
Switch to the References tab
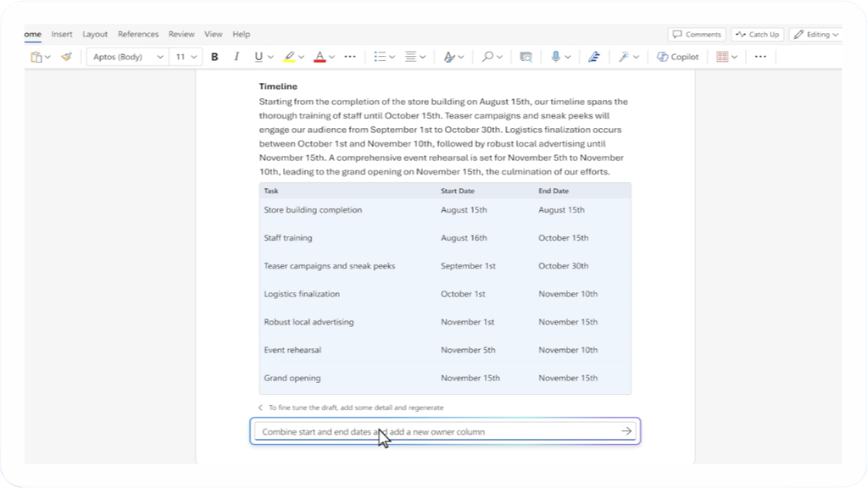pos(138,34)
